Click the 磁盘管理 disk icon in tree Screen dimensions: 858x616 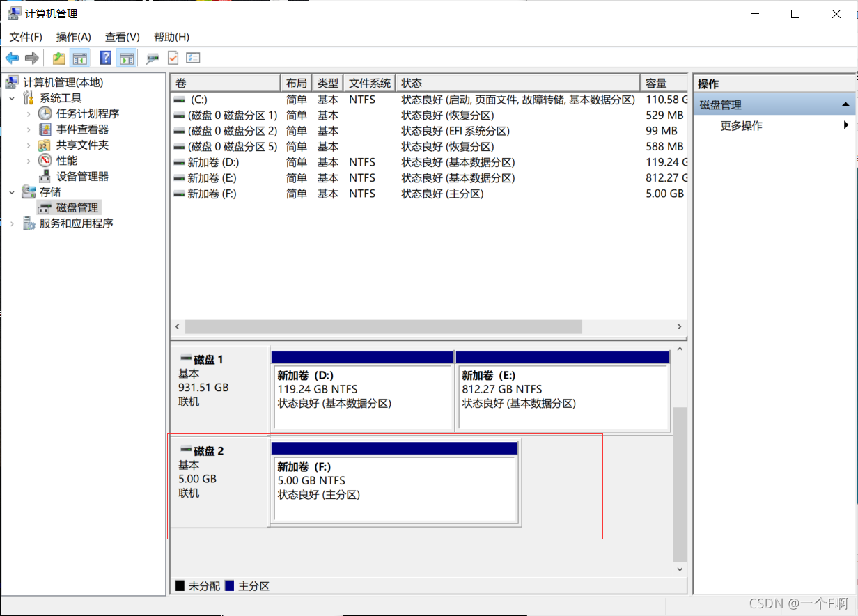click(46, 207)
